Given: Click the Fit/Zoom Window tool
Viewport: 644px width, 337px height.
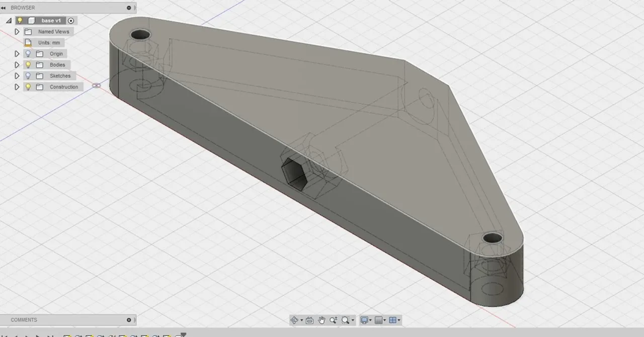Looking at the screenshot, I should coord(345,320).
